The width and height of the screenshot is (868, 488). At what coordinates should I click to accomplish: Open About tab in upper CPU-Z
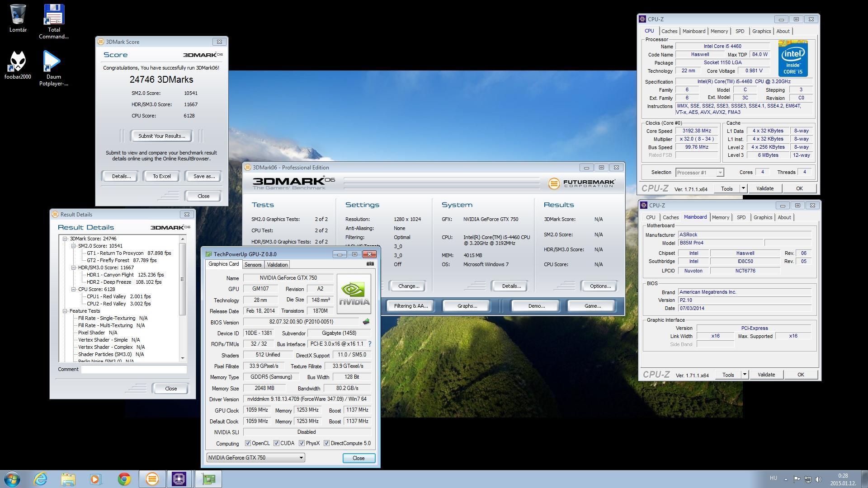783,31
